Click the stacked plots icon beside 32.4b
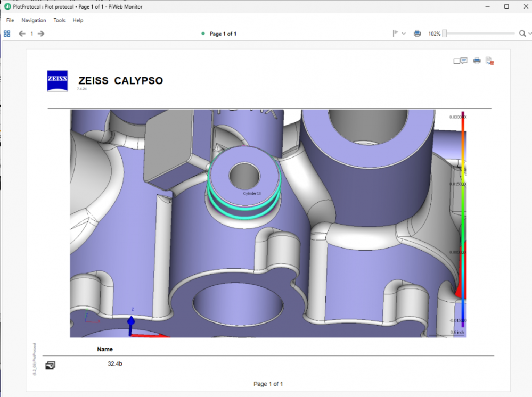This screenshot has width=532, height=397. tap(50, 366)
